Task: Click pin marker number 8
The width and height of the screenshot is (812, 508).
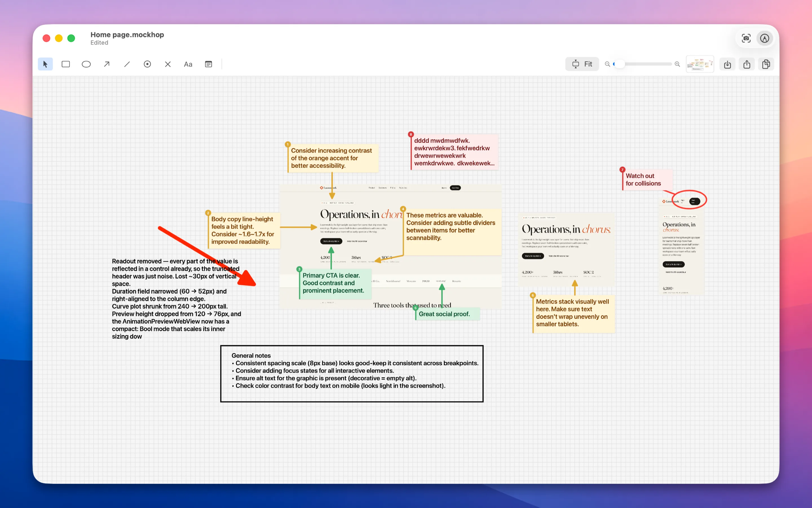Action: click(x=411, y=134)
